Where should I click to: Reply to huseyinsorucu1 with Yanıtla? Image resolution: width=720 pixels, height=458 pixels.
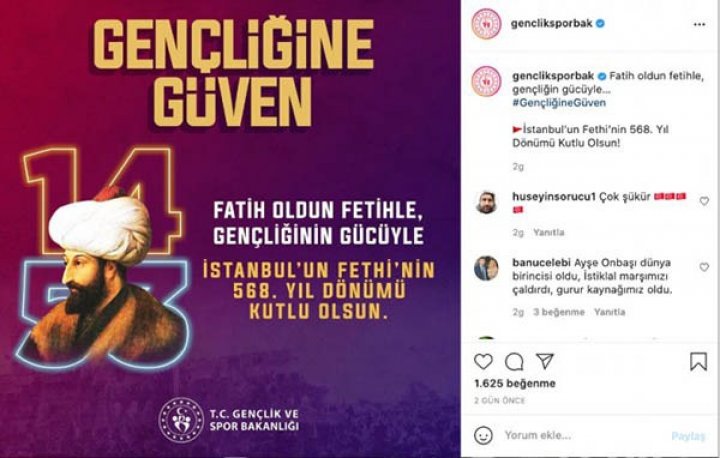[549, 232]
